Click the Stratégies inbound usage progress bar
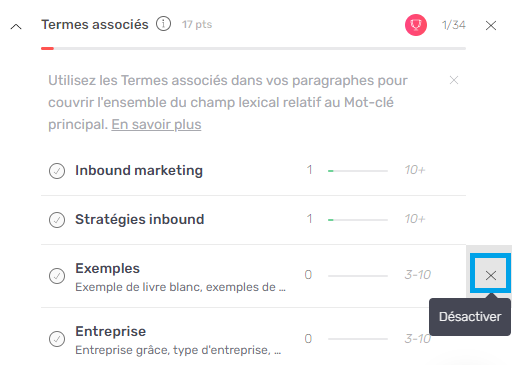 click(x=358, y=220)
